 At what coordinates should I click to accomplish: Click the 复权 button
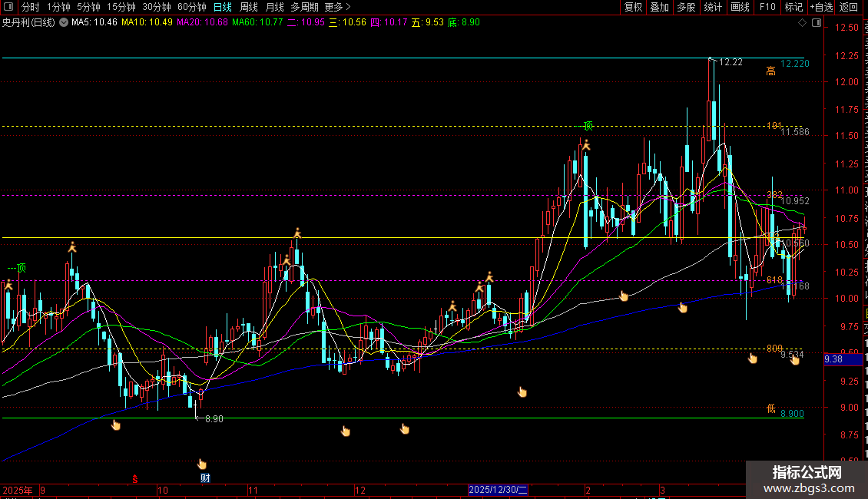point(633,7)
